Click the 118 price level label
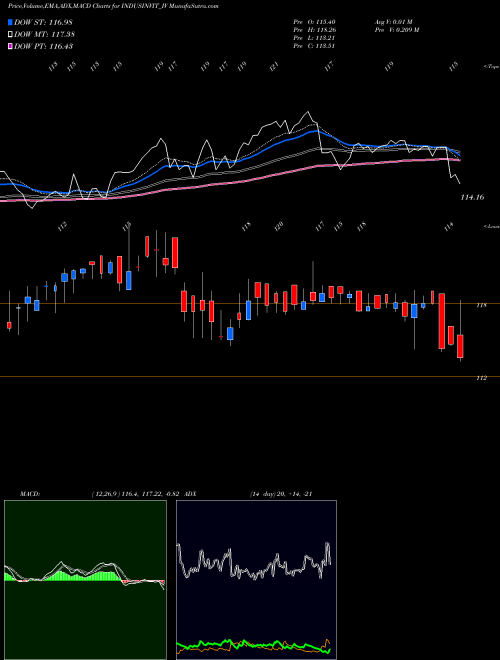 481,306
